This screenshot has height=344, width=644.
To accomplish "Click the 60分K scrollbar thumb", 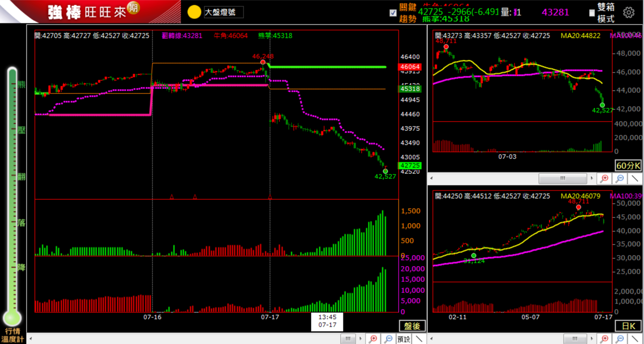I will 563,179.
